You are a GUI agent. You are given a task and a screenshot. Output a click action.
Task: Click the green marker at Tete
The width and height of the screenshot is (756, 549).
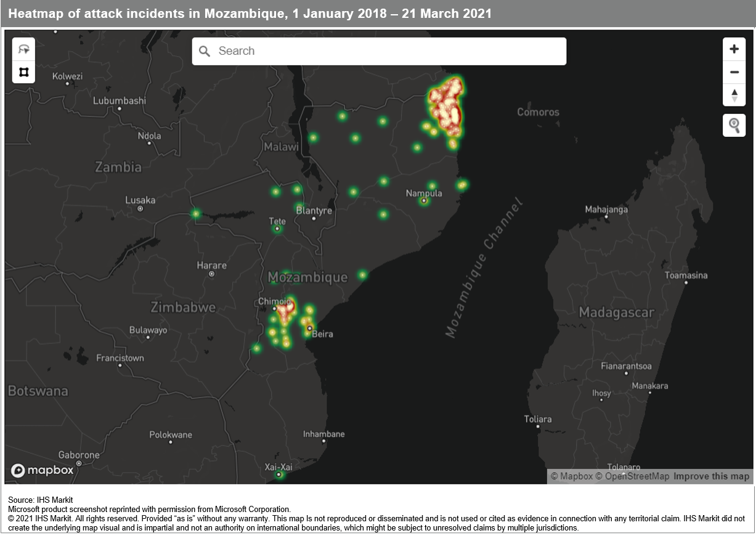(277, 229)
